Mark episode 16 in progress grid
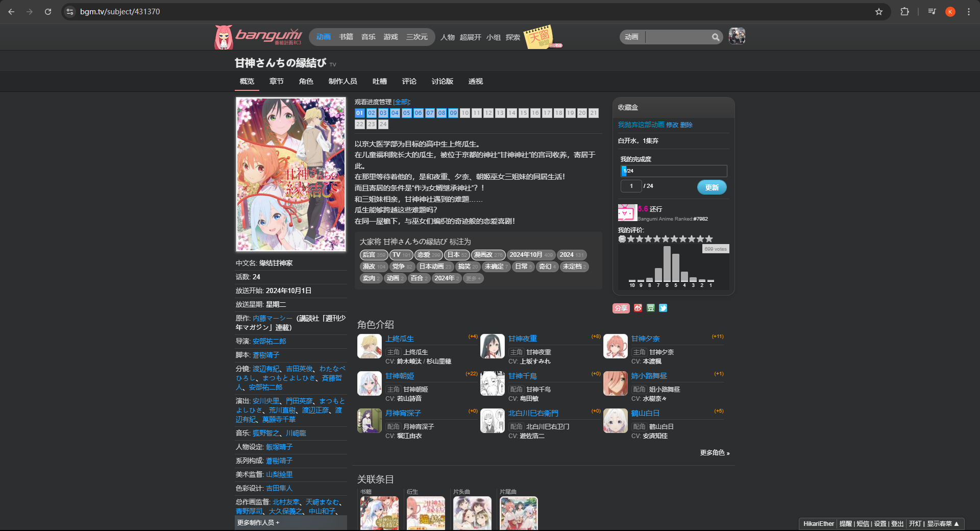The height and width of the screenshot is (531, 980). [535, 113]
